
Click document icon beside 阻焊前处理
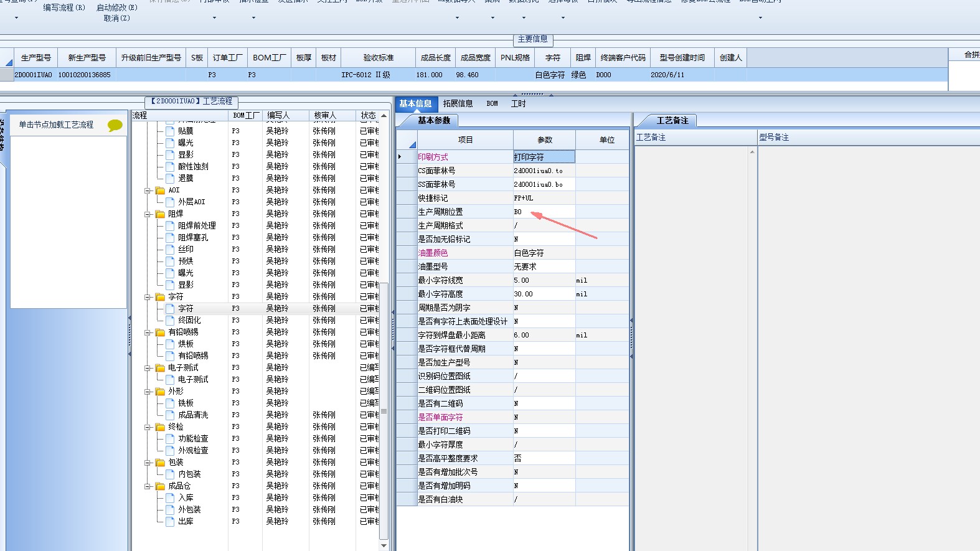171,225
